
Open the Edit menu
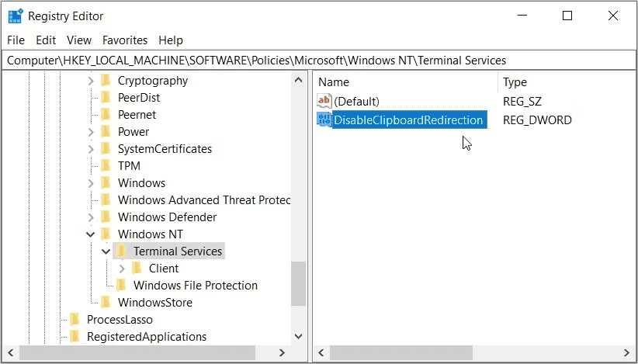point(46,40)
